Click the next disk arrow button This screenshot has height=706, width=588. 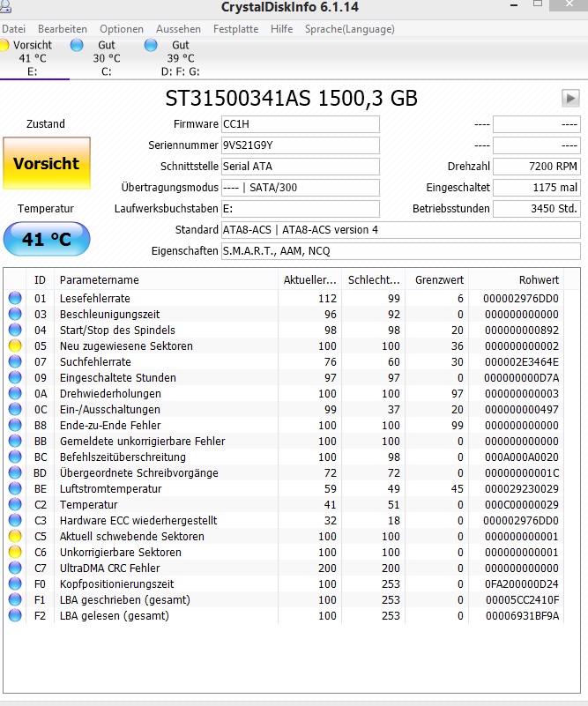point(570,98)
